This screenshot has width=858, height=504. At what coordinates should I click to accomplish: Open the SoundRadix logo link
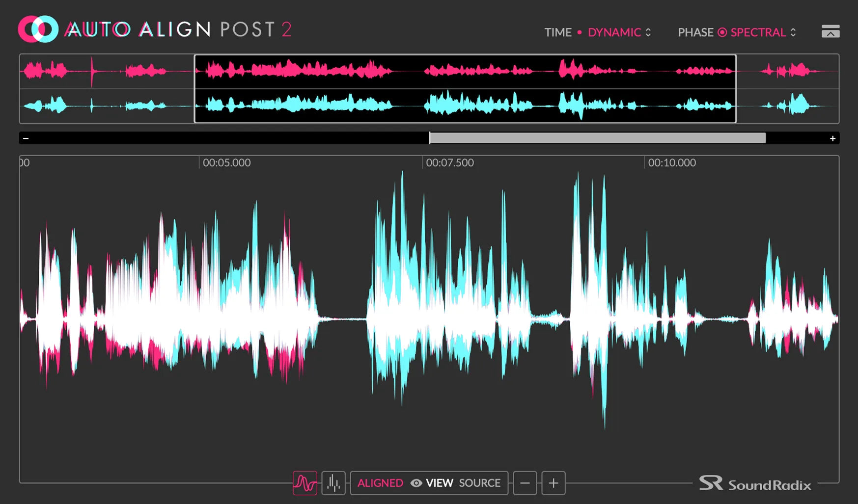click(x=755, y=484)
